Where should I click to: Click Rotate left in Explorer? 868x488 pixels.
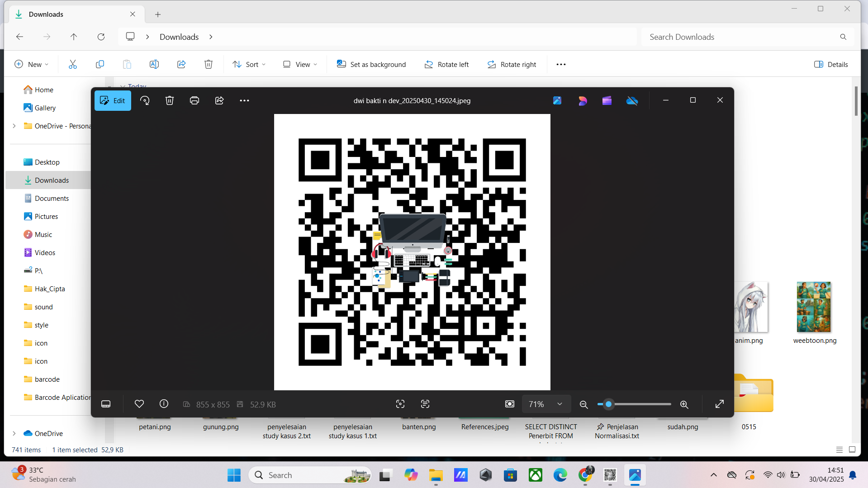[x=446, y=64]
